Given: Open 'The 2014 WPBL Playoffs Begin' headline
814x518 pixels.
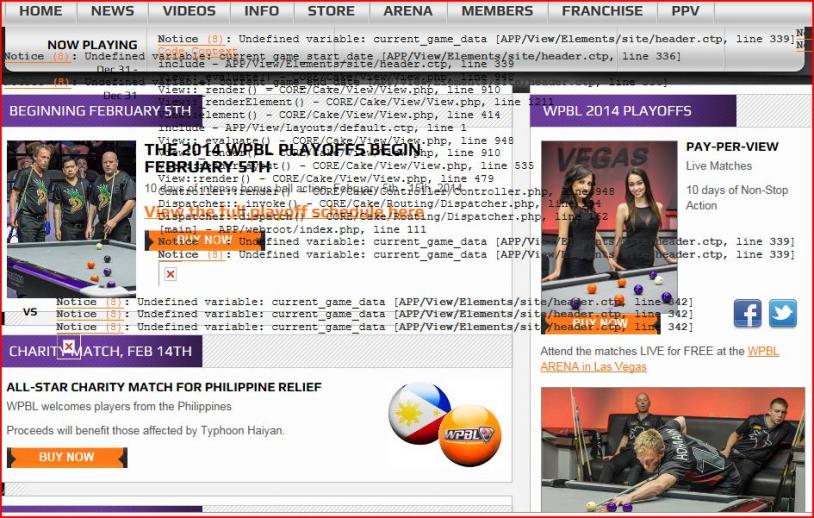Looking at the screenshot, I should click(x=283, y=158).
